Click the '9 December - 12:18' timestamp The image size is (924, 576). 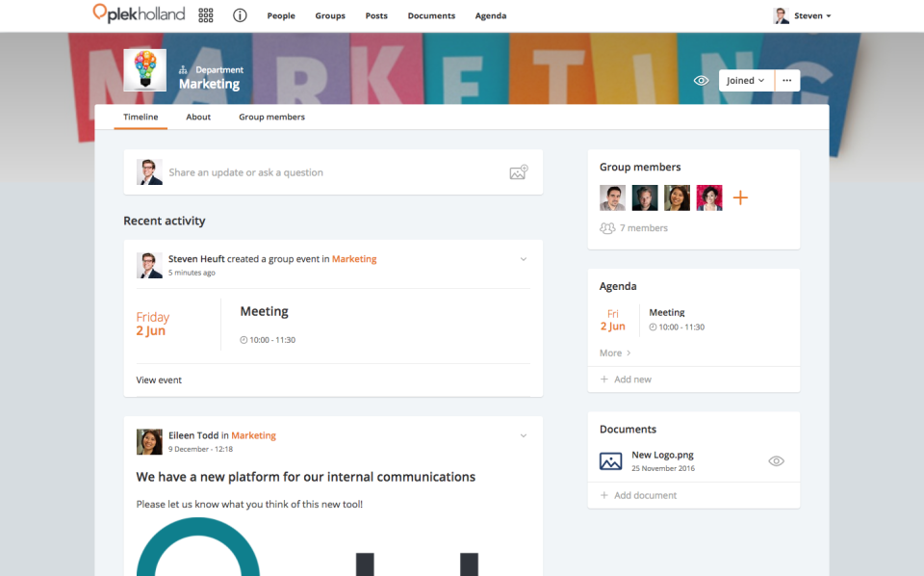pos(201,449)
